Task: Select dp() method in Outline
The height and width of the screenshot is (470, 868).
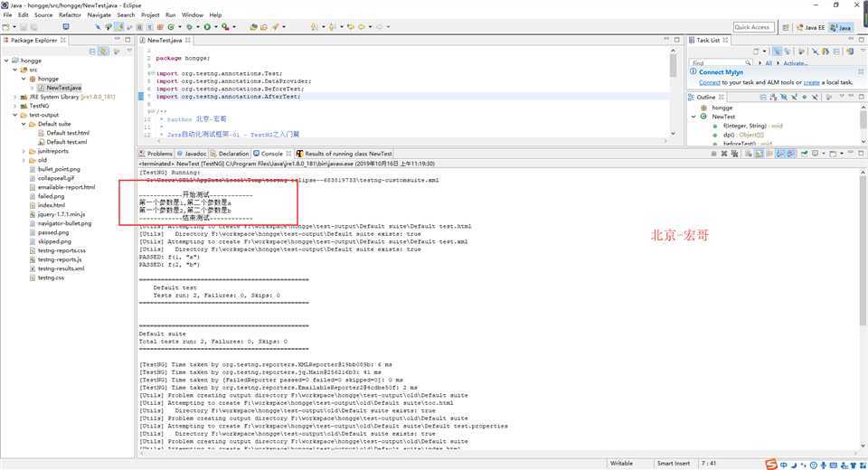Action: pyautogui.click(x=738, y=135)
